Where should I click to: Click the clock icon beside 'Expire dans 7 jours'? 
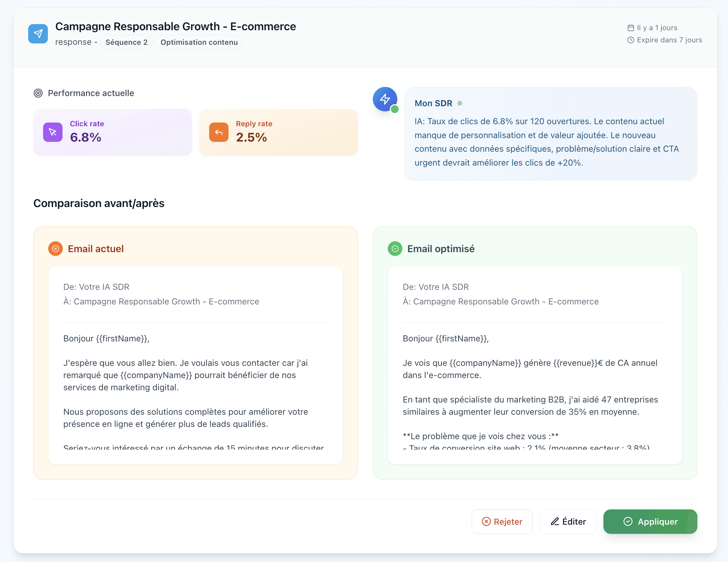631,40
